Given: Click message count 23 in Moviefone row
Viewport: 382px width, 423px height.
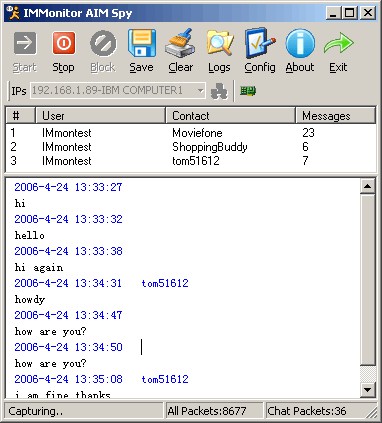Looking at the screenshot, I should (308, 133).
